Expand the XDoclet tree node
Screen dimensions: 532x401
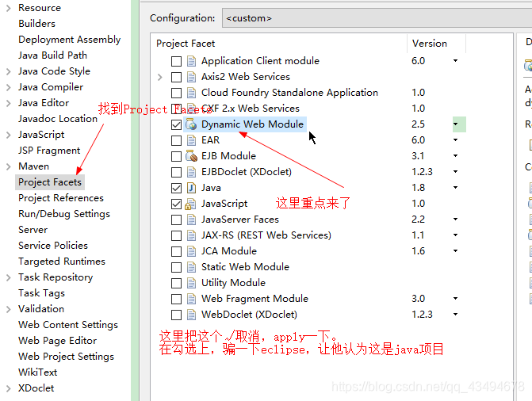9,388
